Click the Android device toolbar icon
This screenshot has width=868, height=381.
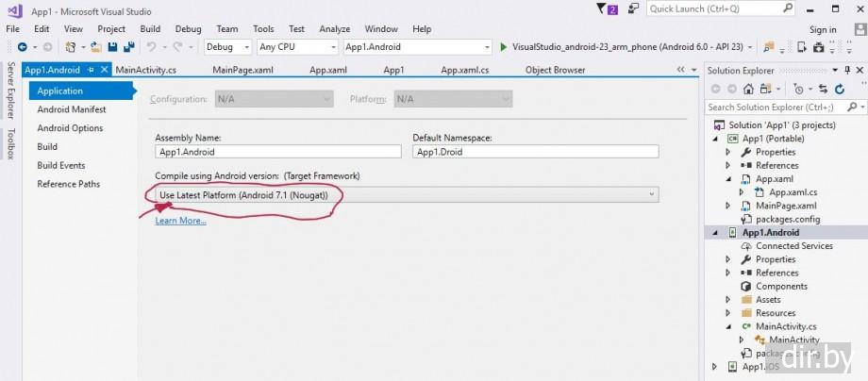point(802,47)
